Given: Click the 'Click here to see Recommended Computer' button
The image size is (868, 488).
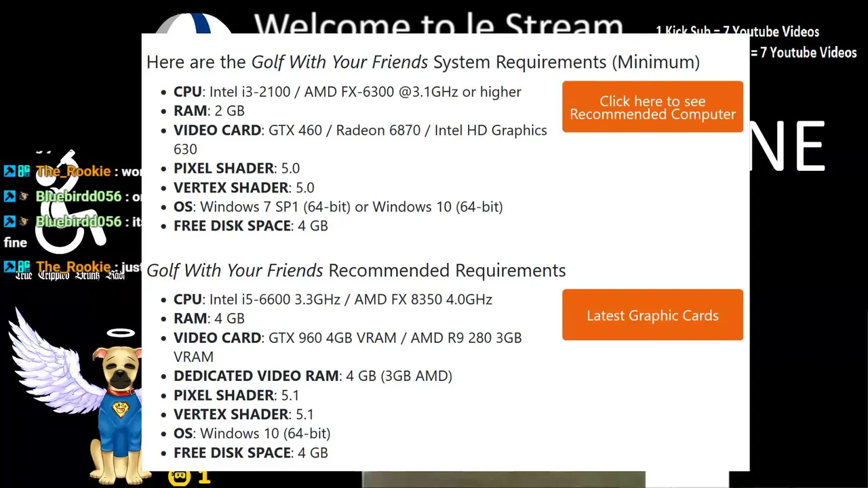Looking at the screenshot, I should pyautogui.click(x=652, y=107).
